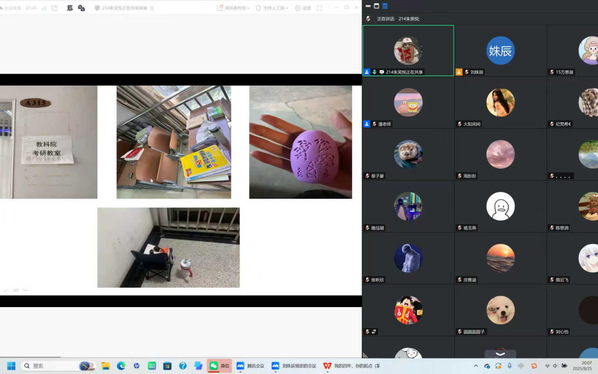Toggle the Wi-Fi network icon in the tray
The height and width of the screenshot is (374, 598).
click(x=547, y=366)
